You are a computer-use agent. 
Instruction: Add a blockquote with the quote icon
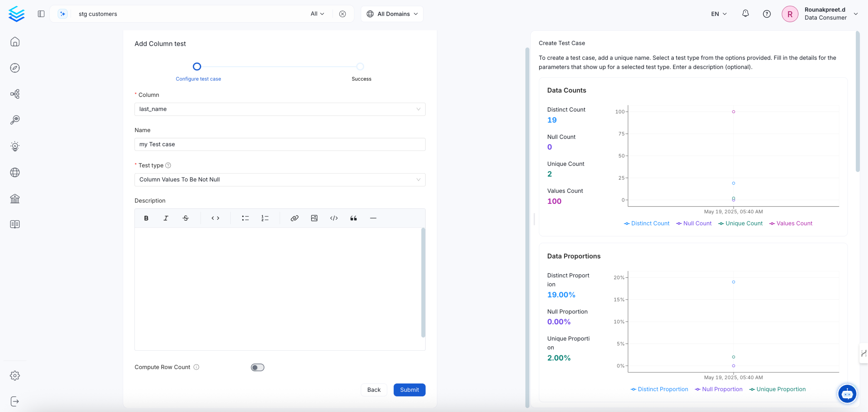[353, 218]
